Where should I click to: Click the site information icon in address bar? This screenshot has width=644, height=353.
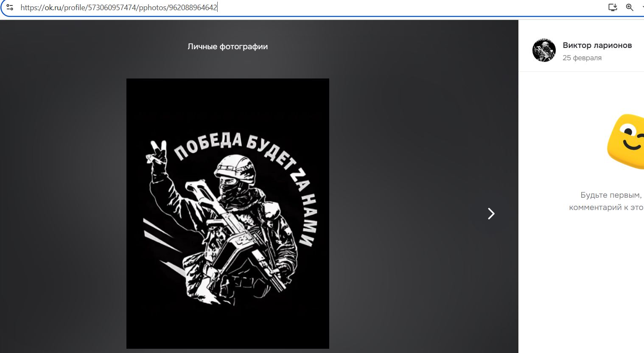[x=9, y=7]
